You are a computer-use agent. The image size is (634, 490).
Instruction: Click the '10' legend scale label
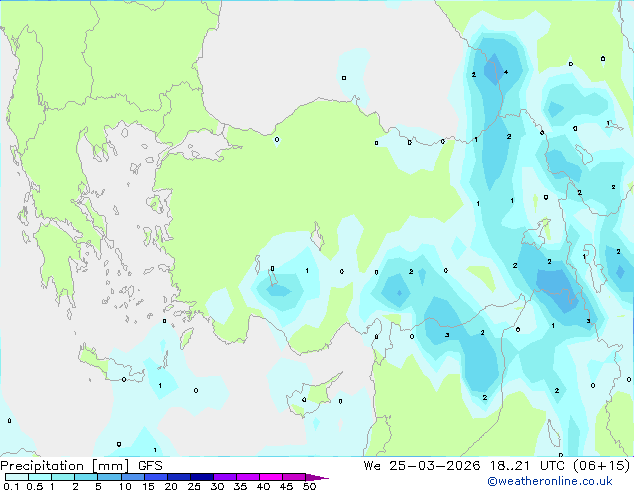(125, 486)
